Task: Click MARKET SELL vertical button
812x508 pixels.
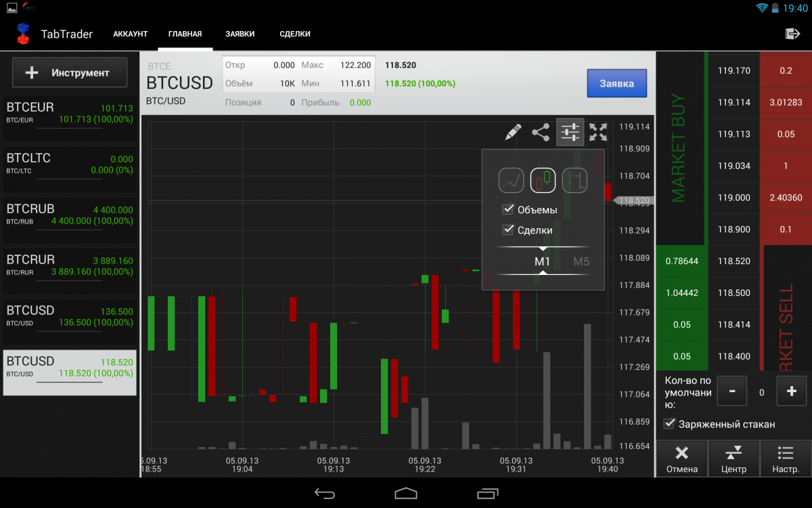Action: coord(787,308)
